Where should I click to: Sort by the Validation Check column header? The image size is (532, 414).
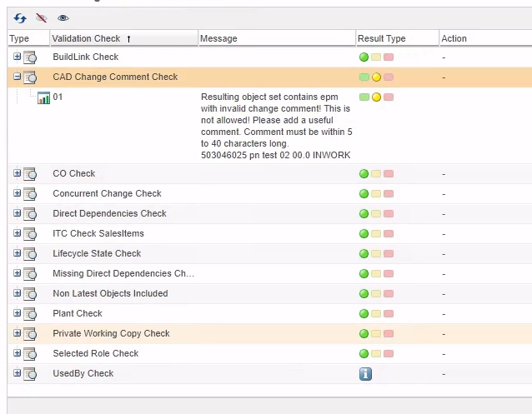(124, 38)
